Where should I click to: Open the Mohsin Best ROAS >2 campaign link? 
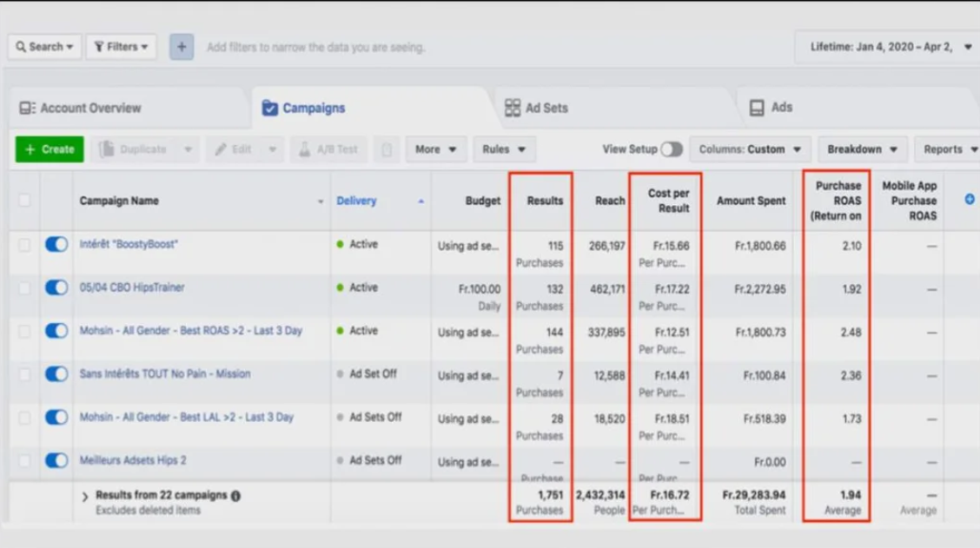[x=190, y=331]
